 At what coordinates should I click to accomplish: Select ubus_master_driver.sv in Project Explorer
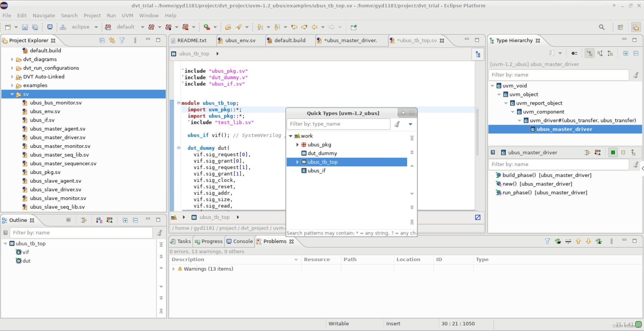pos(58,137)
